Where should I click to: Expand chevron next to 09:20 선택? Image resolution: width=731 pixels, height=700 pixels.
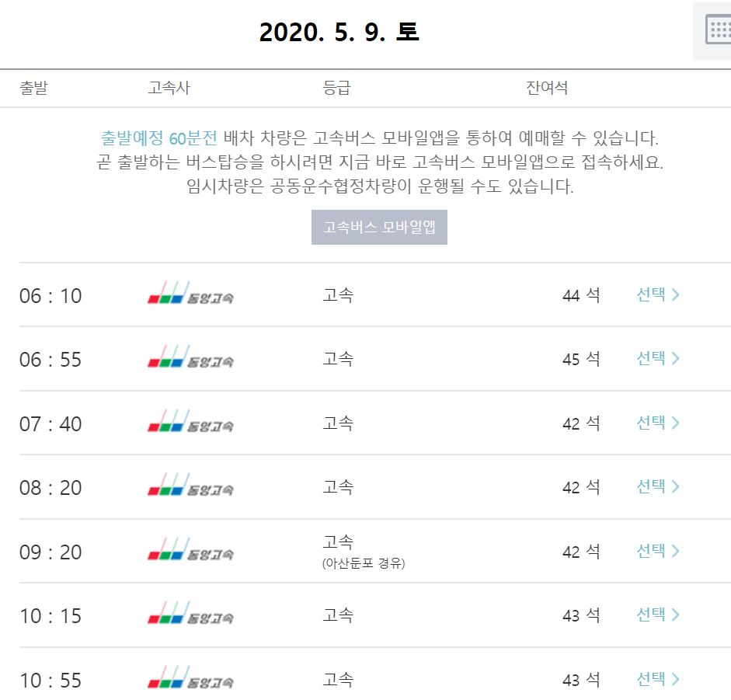click(x=676, y=552)
